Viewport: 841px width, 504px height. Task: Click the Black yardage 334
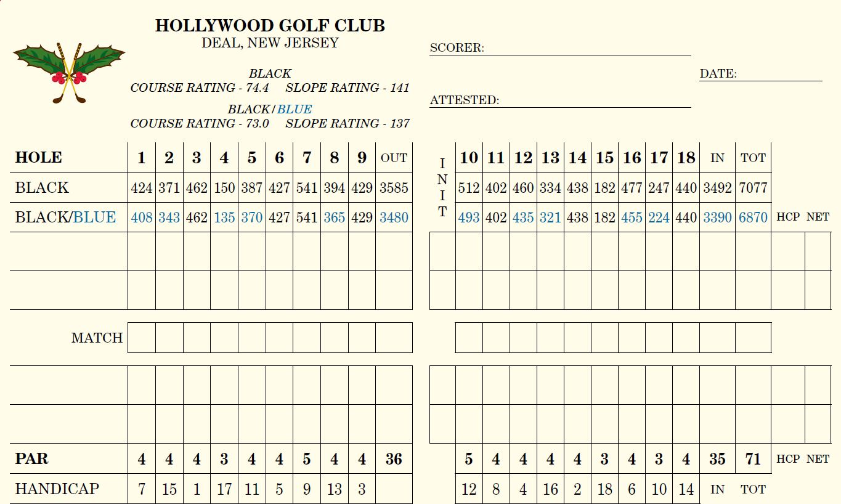550,188
